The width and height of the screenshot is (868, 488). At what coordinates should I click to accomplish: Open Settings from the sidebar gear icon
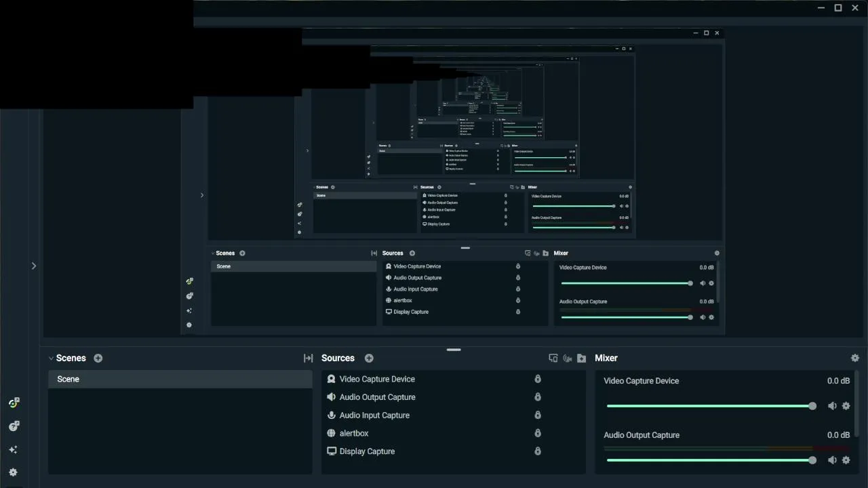coord(13,472)
